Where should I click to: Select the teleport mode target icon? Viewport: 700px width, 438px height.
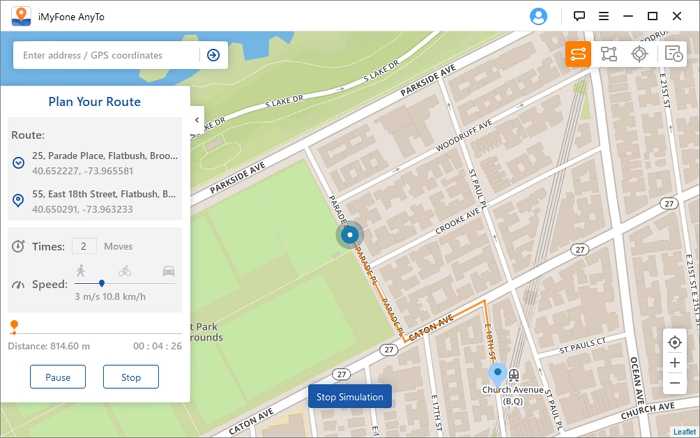pyautogui.click(x=639, y=54)
